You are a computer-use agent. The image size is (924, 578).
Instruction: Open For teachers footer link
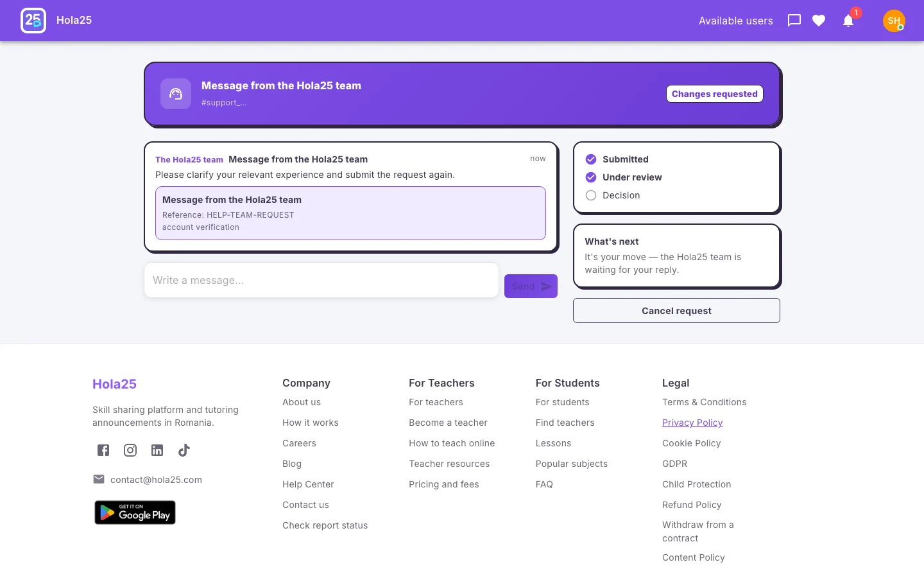(436, 402)
